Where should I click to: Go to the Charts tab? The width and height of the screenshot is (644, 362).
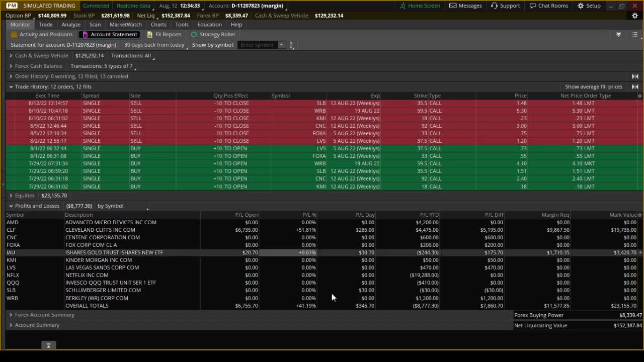point(158,24)
